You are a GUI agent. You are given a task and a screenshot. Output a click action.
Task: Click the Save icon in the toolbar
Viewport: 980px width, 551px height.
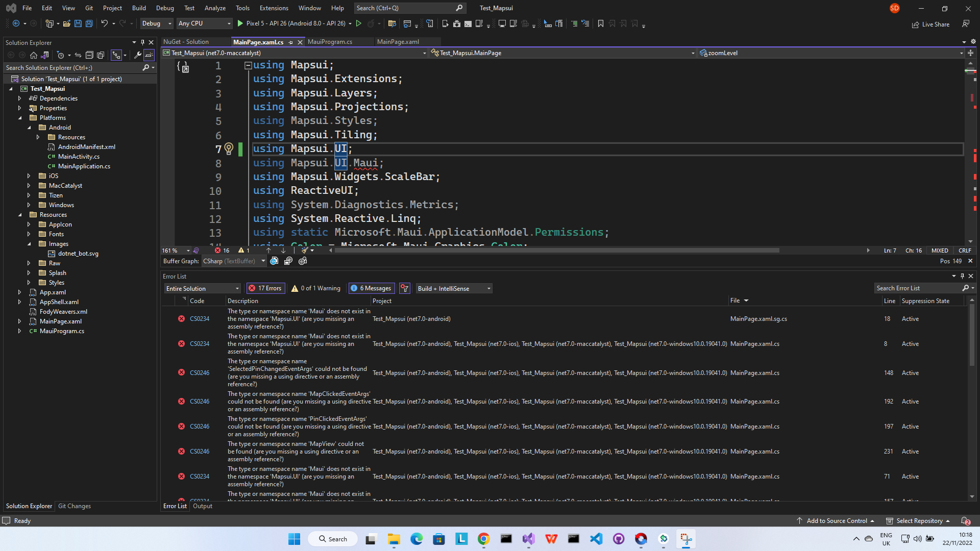pyautogui.click(x=78, y=23)
